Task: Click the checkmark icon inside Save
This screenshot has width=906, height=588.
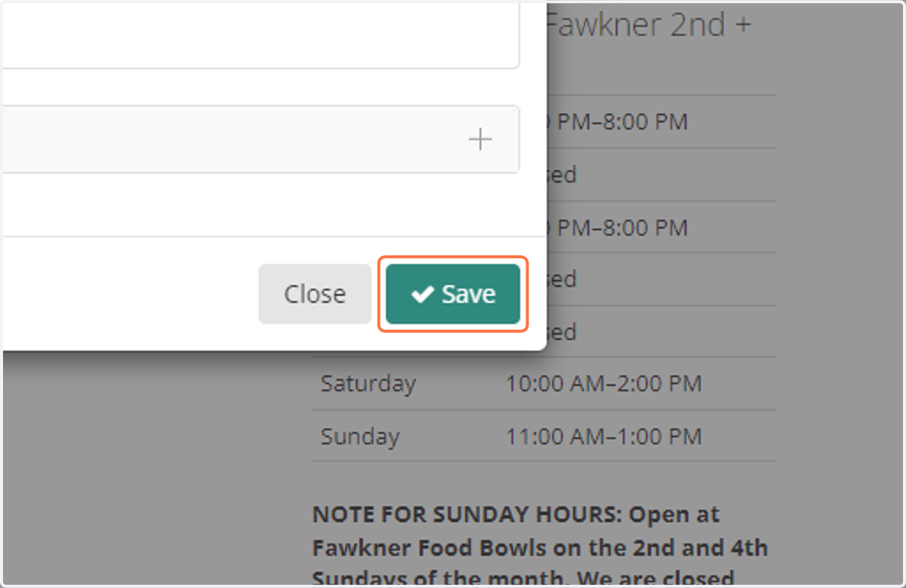Action: (422, 294)
